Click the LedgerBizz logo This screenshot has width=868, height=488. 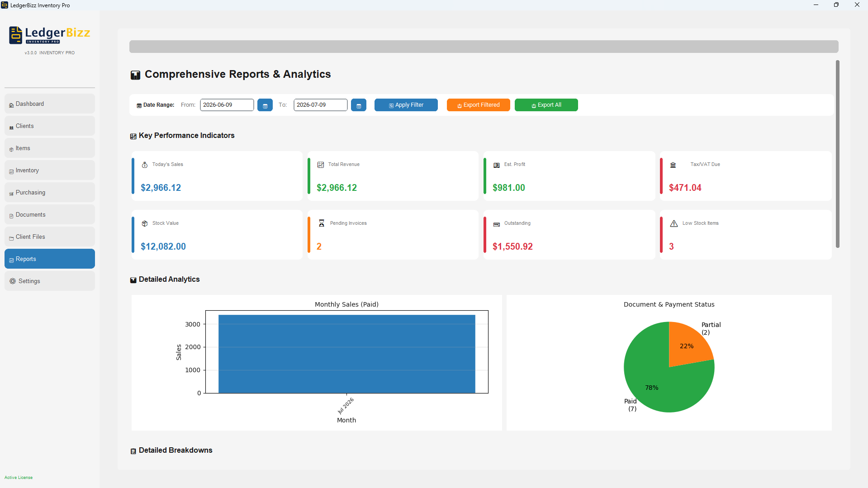(x=50, y=35)
